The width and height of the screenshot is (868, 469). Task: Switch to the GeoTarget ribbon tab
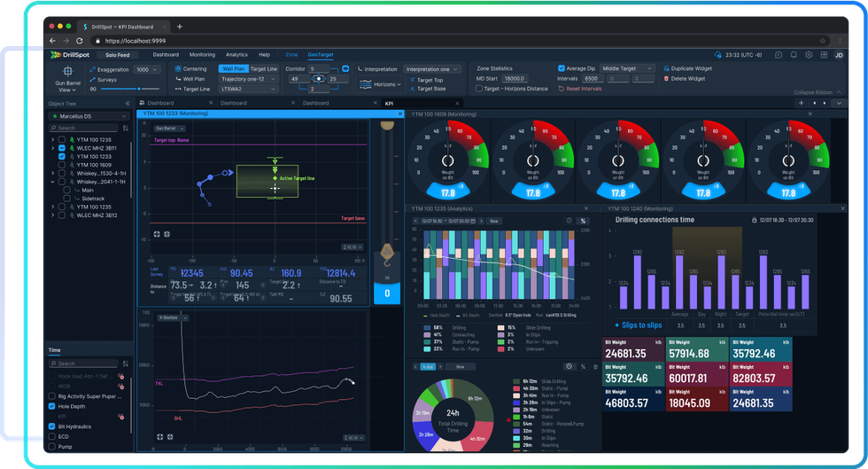point(320,55)
